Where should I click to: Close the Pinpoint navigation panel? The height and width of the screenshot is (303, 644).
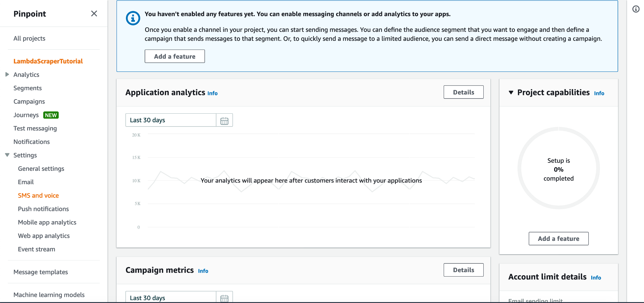click(94, 14)
